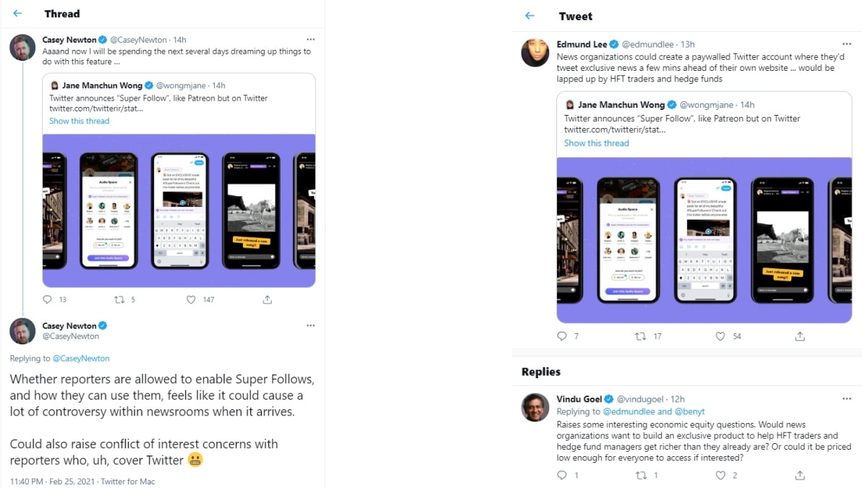Click back arrow beside Thread header
The width and height of the screenshot is (868, 488).
click(x=18, y=14)
